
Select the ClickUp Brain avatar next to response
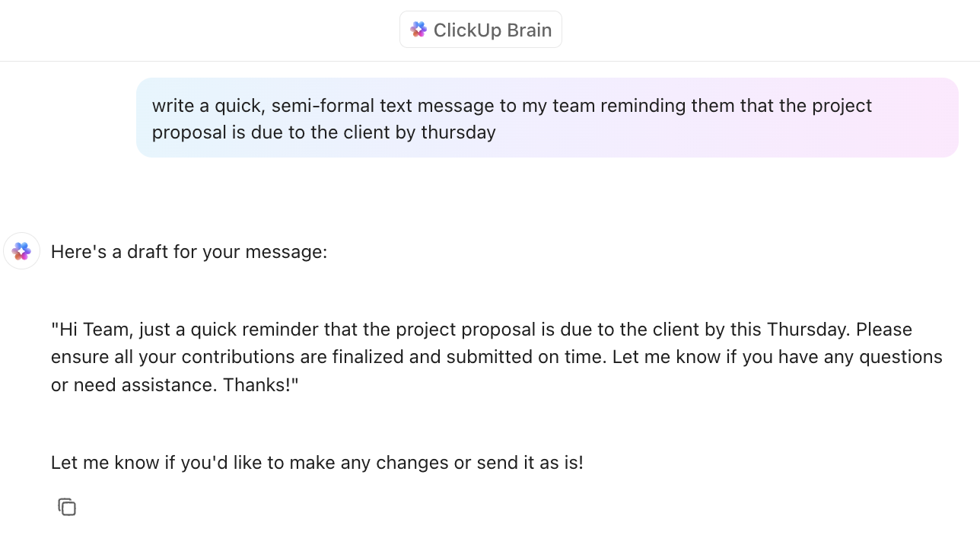pos(21,250)
